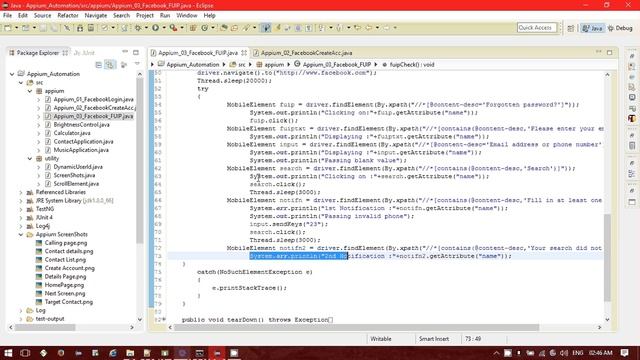
Task: Switch to the JUnit view tab
Action: click(85, 53)
